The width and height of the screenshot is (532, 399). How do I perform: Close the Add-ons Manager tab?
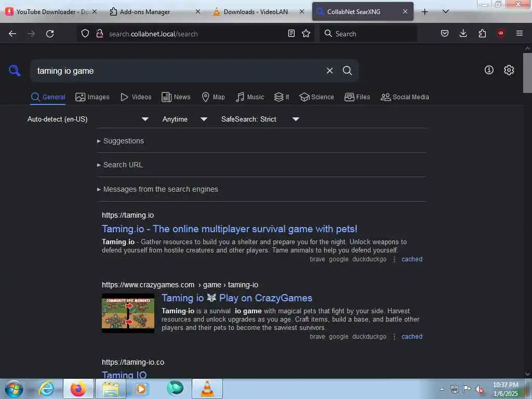(x=198, y=11)
